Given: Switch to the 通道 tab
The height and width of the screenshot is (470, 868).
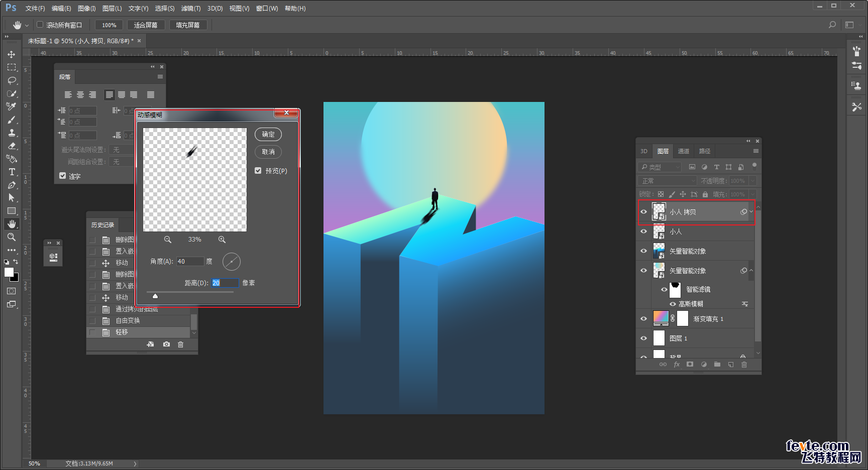Looking at the screenshot, I should (684, 151).
